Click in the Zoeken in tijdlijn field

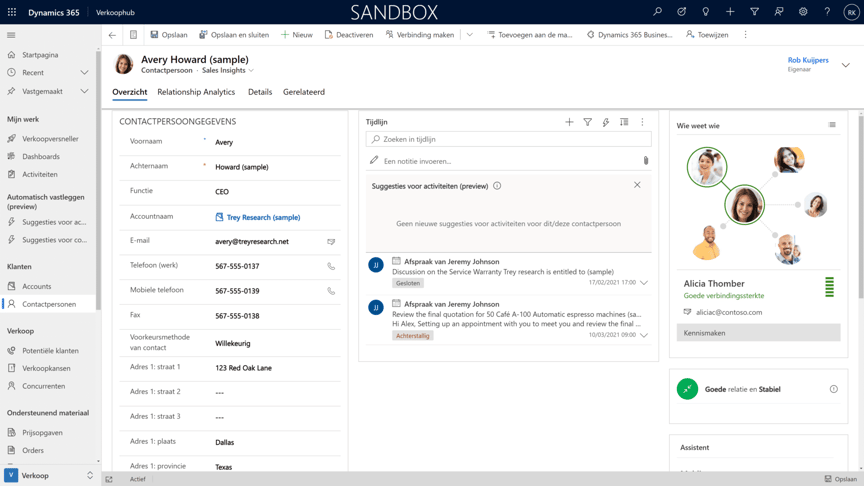point(508,139)
